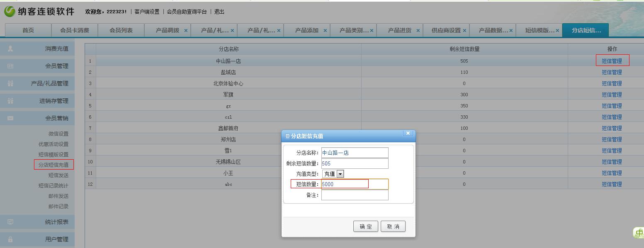This screenshot has height=248, width=644.
Task: Open 短信发送 in the sidebar submenu
Action: pos(58,175)
